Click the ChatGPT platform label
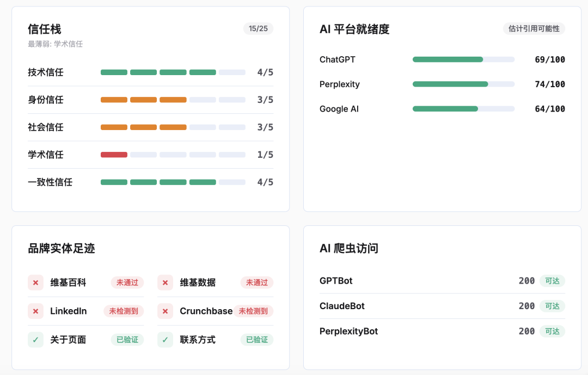Image resolution: width=588 pixels, height=375 pixels. (x=337, y=59)
